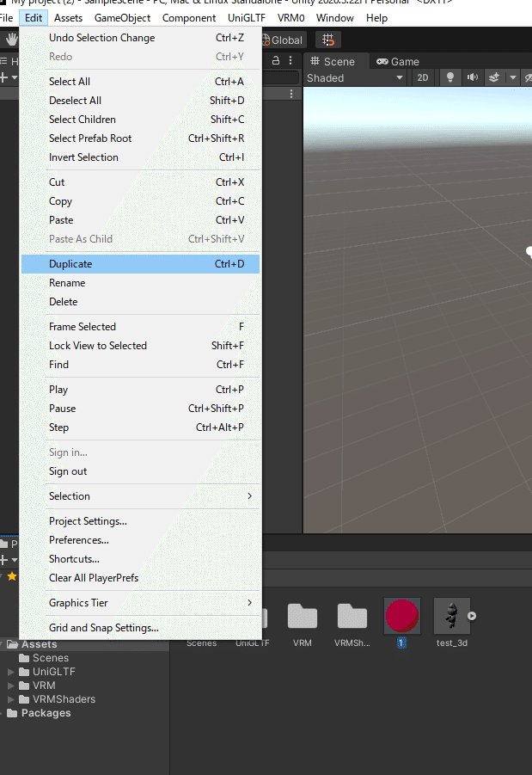
Task: Choose Play from Edit menu
Action: (x=140, y=390)
